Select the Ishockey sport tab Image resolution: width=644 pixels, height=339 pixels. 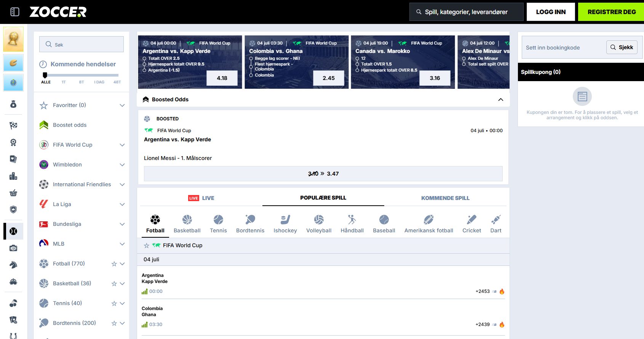click(x=285, y=224)
